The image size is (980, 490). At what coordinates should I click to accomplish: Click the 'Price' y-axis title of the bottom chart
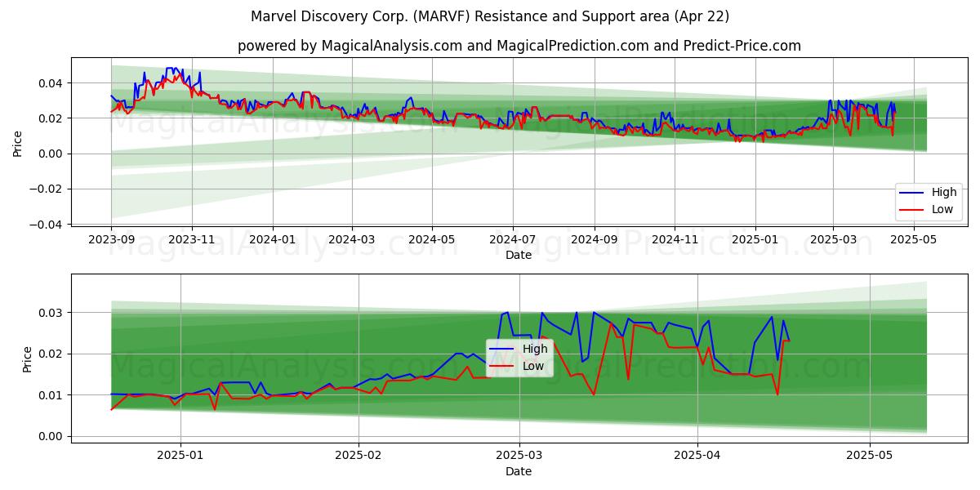click(28, 358)
